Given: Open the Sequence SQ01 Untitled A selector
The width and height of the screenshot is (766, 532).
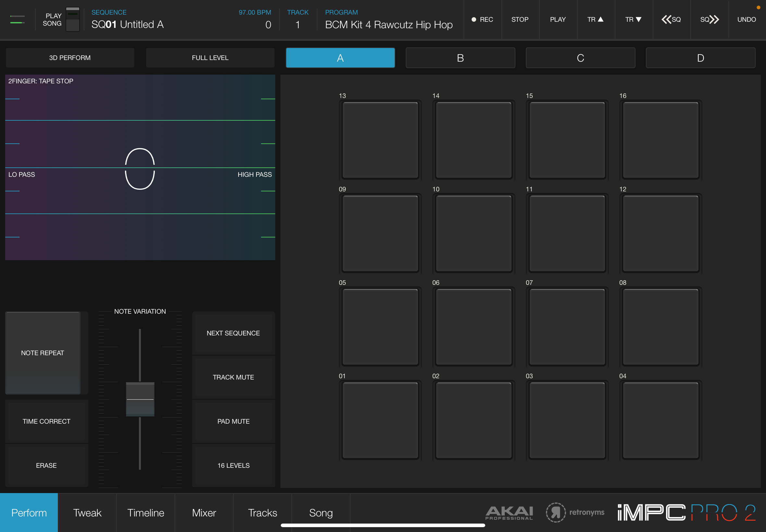Looking at the screenshot, I should point(127,24).
